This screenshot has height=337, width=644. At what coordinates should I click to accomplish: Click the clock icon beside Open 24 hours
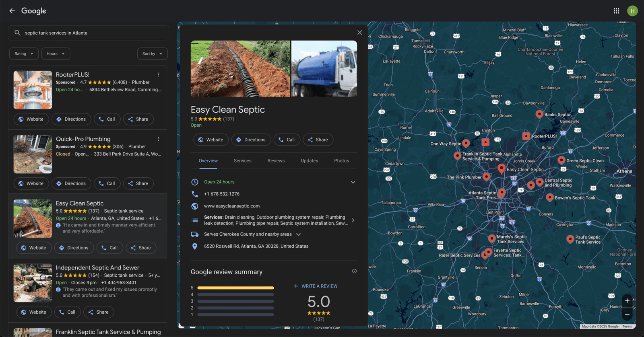tap(195, 182)
